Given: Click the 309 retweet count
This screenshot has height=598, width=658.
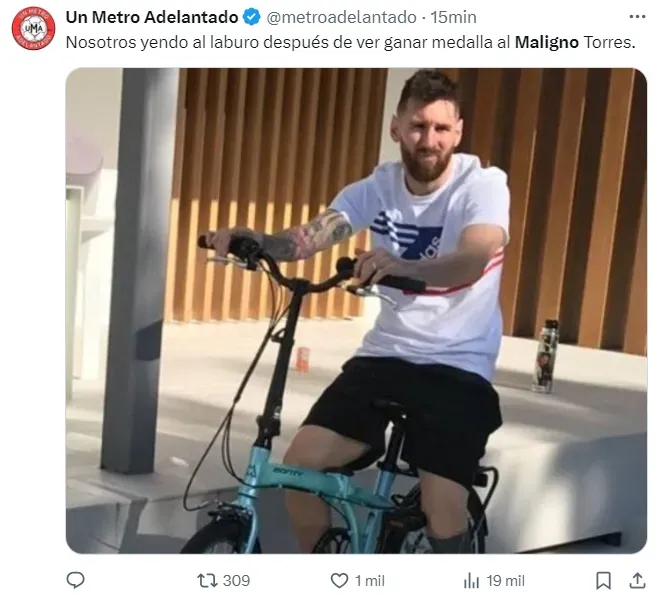Looking at the screenshot, I should tap(236, 581).
